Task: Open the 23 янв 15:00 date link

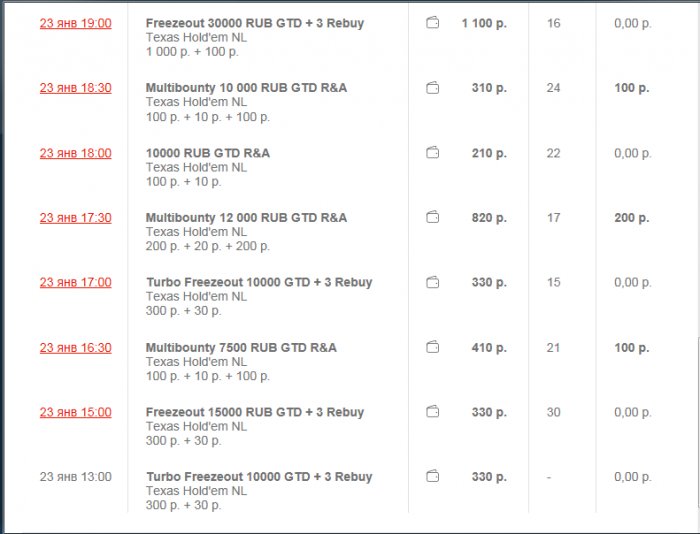Action: 76,412
